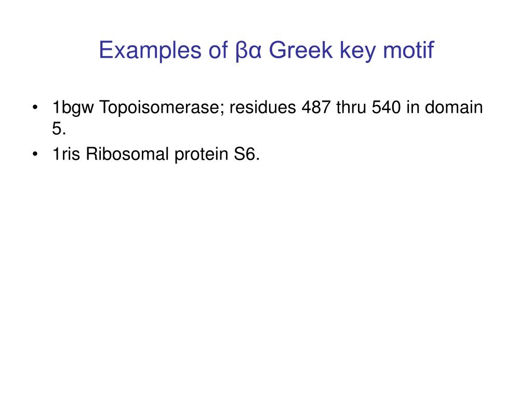Click the word 'Ribosomal' in second bullet
The width and height of the screenshot is (532, 399).
click(x=127, y=154)
